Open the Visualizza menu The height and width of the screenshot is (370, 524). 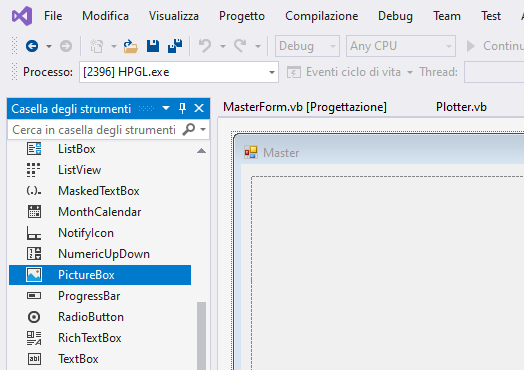[x=174, y=16]
